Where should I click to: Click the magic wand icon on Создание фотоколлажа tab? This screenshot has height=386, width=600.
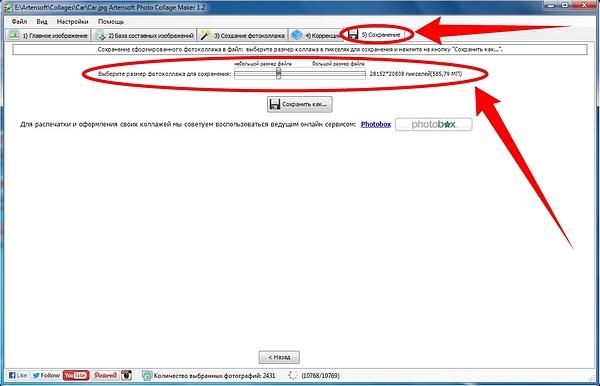[205, 35]
